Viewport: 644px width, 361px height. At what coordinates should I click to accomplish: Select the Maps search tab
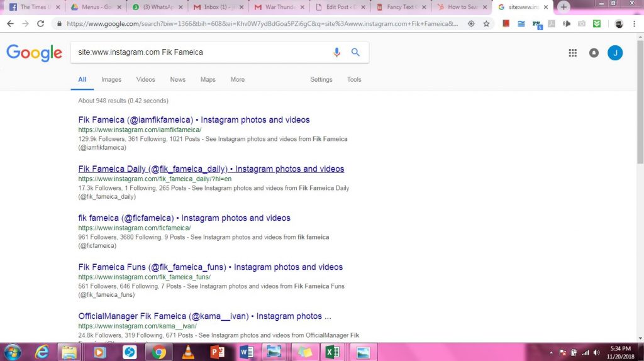tap(208, 80)
